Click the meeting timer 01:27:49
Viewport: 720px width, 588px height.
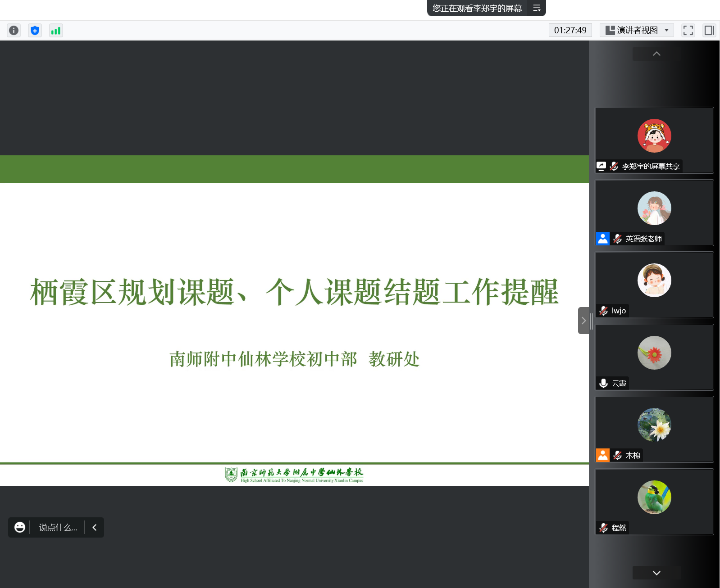point(570,30)
